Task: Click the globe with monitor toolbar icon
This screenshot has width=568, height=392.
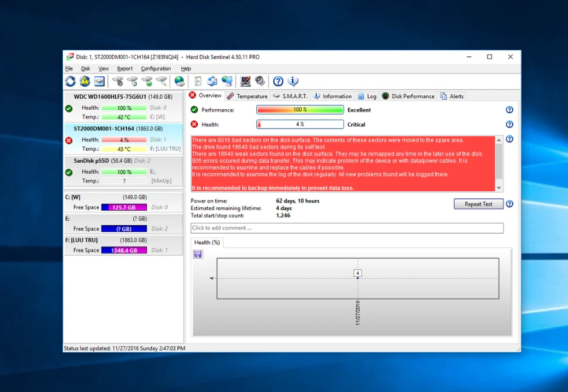Action: [227, 81]
